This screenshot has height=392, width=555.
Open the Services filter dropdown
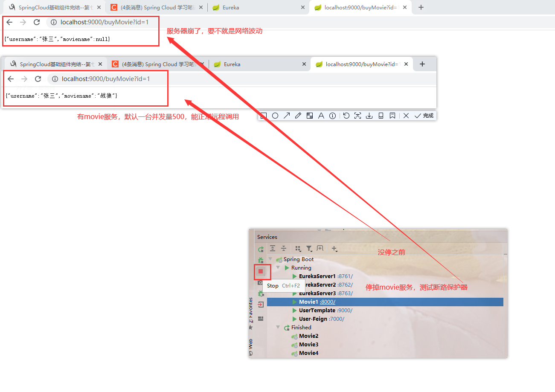pyautogui.click(x=309, y=248)
